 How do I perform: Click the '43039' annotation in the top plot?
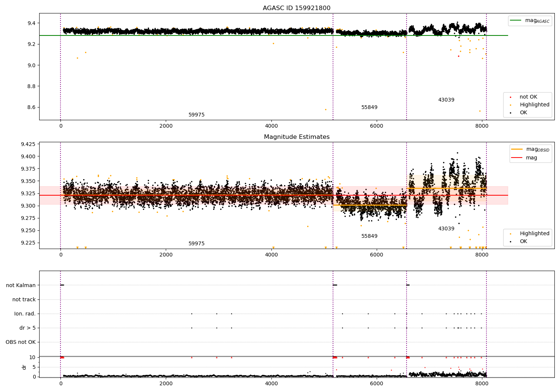point(446,100)
